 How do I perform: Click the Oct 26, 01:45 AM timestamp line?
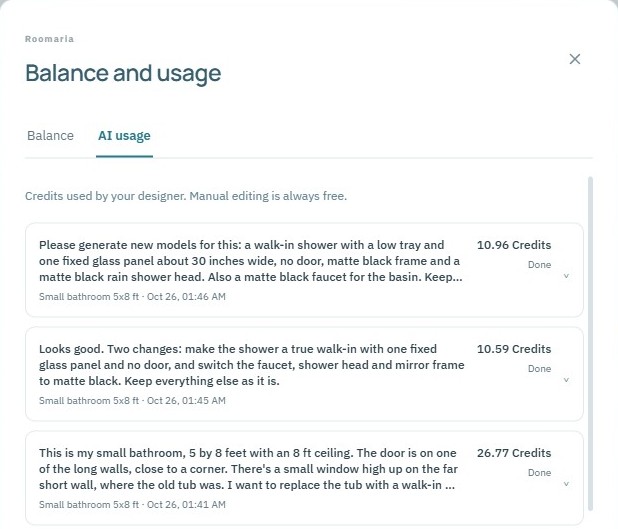(x=132, y=401)
